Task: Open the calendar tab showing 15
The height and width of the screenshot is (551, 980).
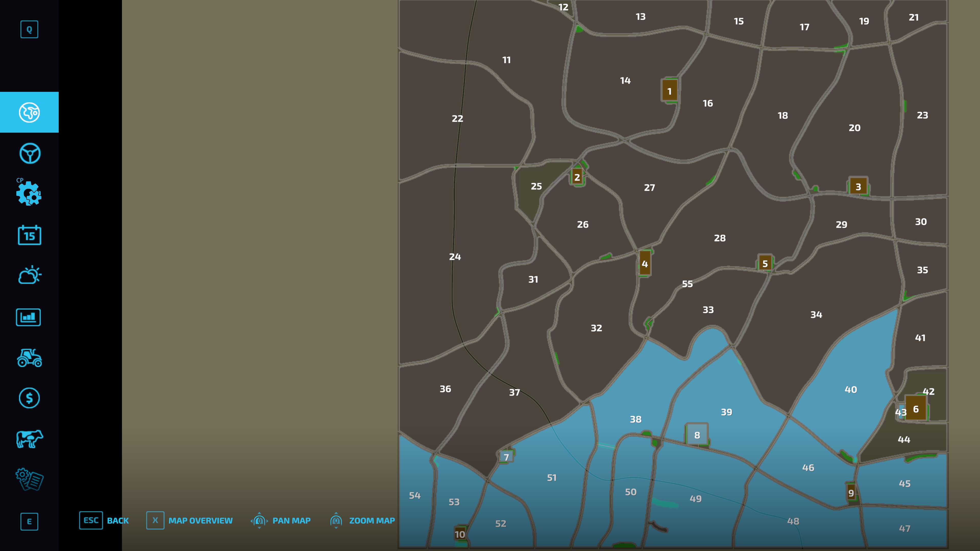Action: click(29, 235)
